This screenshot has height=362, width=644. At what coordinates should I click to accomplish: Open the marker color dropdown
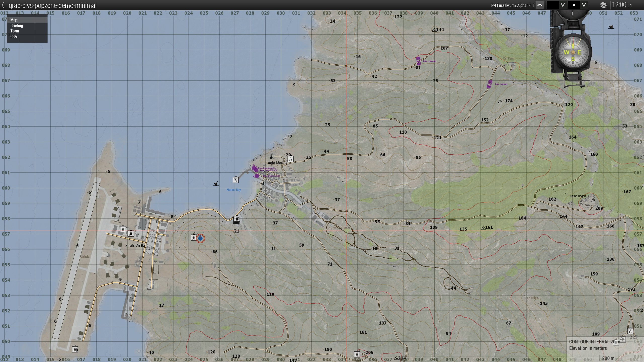click(x=563, y=5)
